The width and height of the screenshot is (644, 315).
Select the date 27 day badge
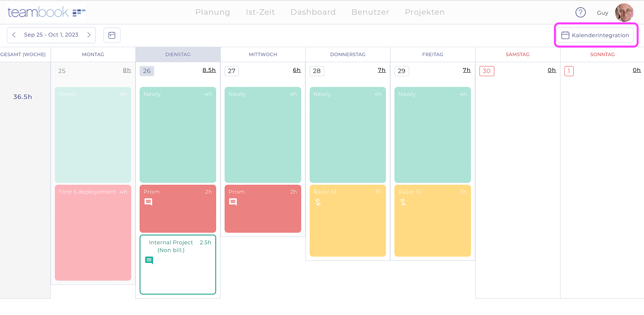coord(231,71)
